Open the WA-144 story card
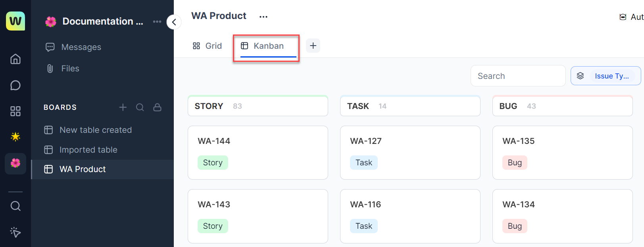This screenshot has height=247, width=644. coord(258,152)
